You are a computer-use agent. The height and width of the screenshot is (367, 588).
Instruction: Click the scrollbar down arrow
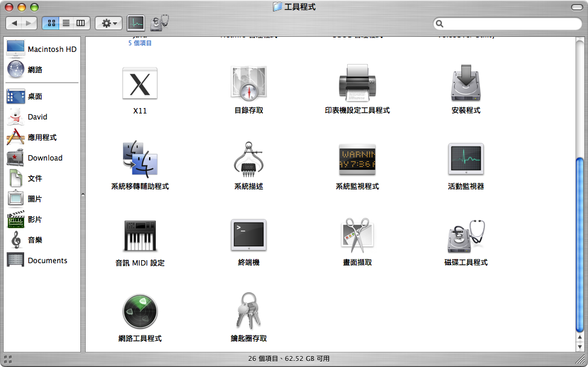(x=580, y=346)
